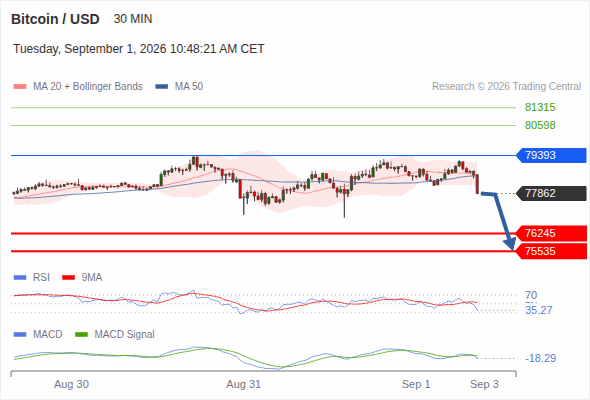590x400 pixels.
Task: Click the RSI value 35.27
Action: (539, 310)
